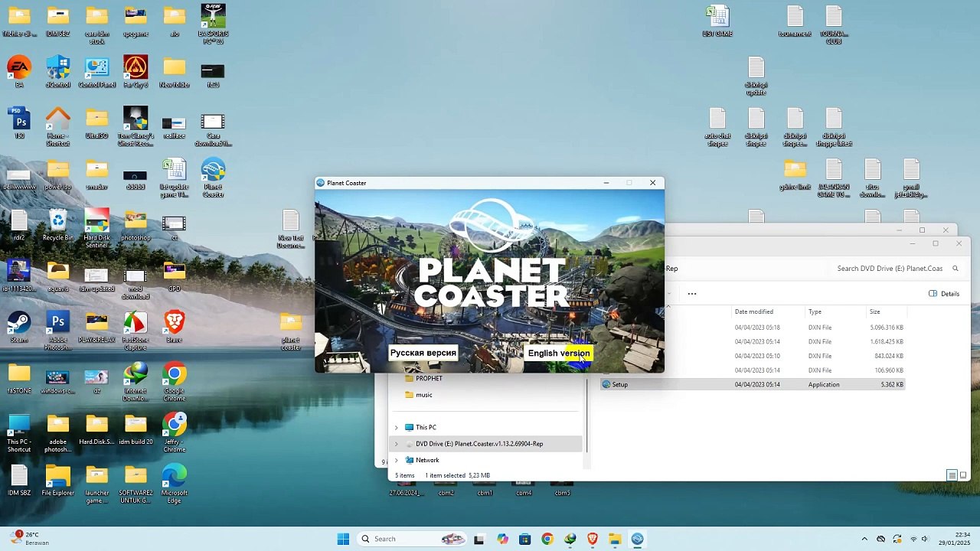
Task: Open the Google Chrome desktop shortcut
Action: pos(175,381)
